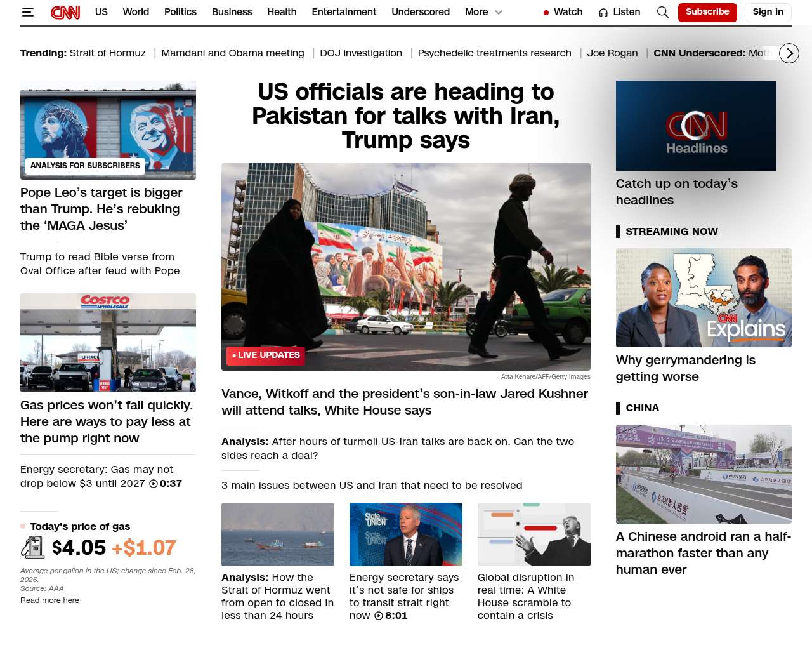Open the 'Read more here' link

point(49,600)
